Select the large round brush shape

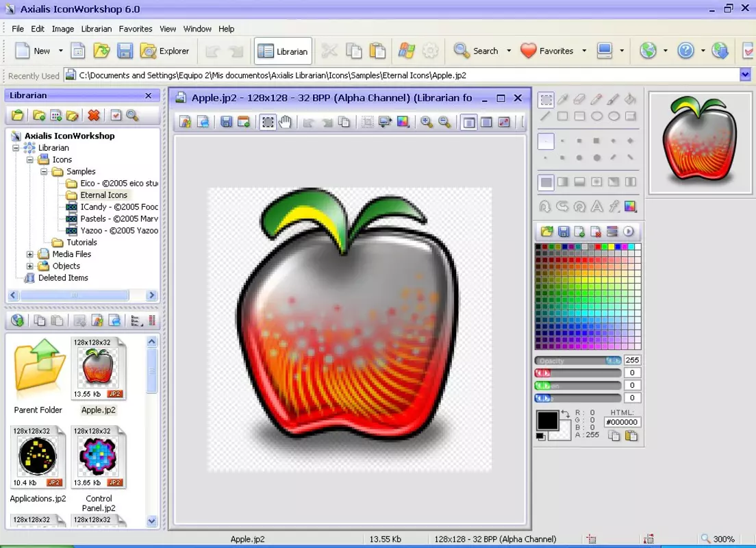596,158
